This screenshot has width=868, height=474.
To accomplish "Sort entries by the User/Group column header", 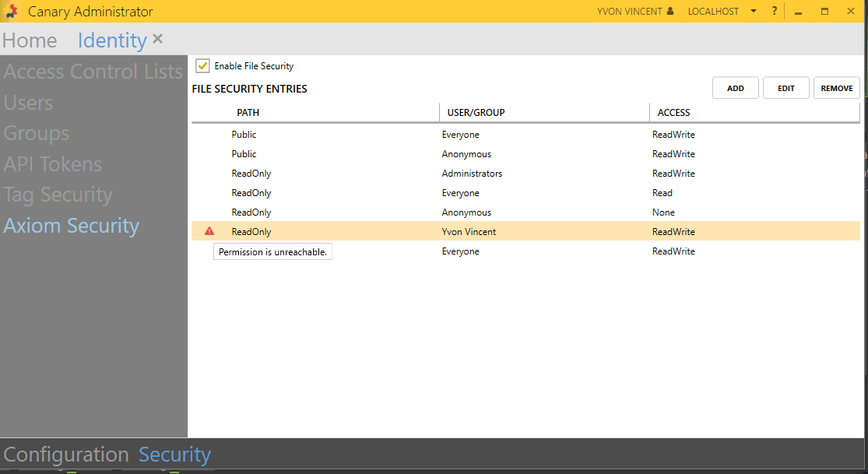I will tap(476, 113).
